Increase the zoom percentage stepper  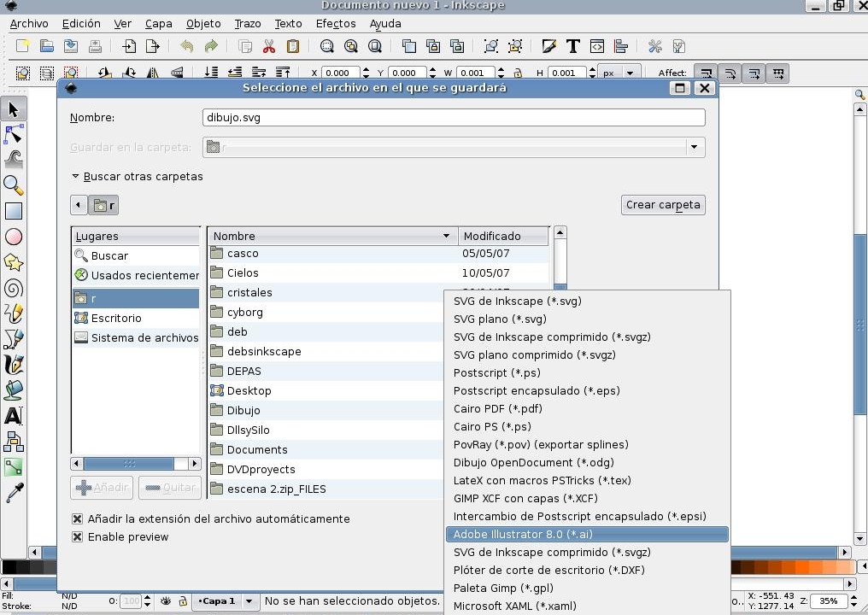point(853,597)
